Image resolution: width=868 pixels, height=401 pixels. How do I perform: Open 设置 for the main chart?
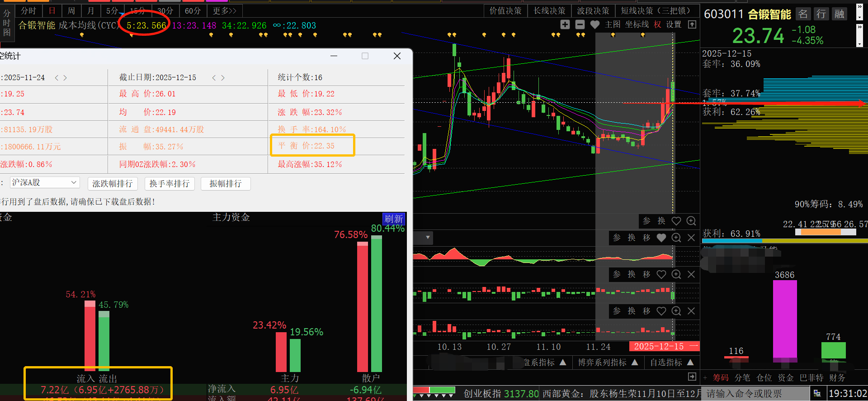point(674,24)
